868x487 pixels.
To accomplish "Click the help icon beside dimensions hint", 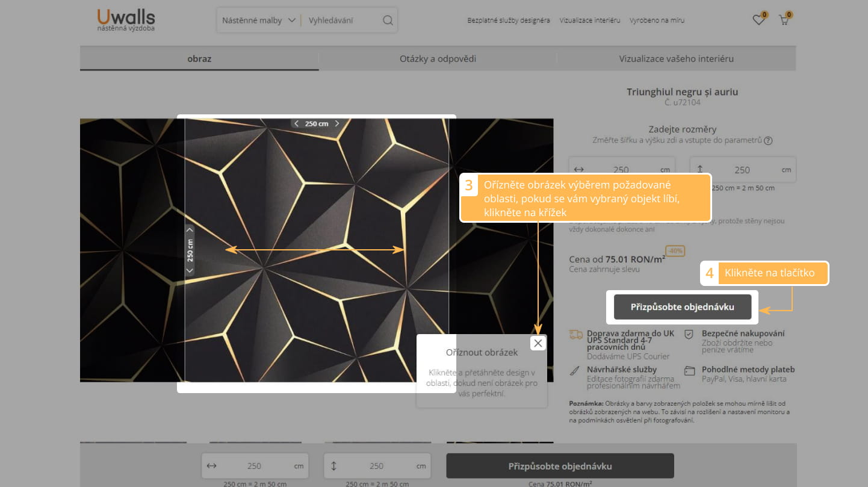I will (x=767, y=141).
